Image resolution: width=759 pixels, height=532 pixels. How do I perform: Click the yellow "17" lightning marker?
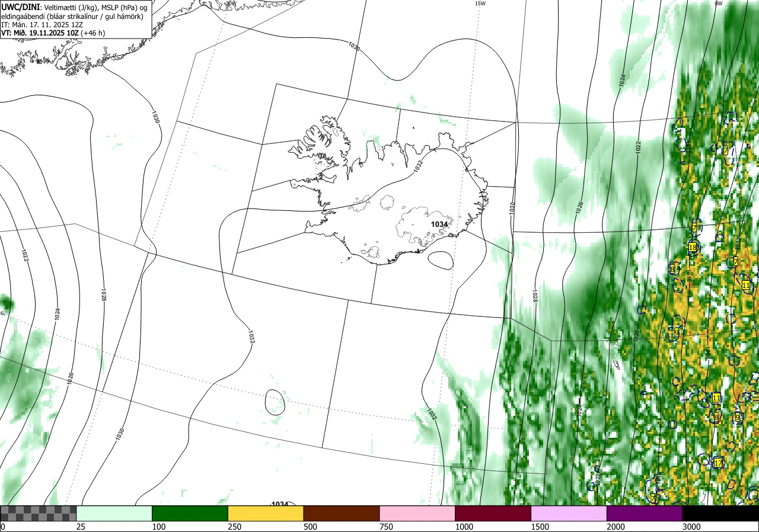click(718, 463)
